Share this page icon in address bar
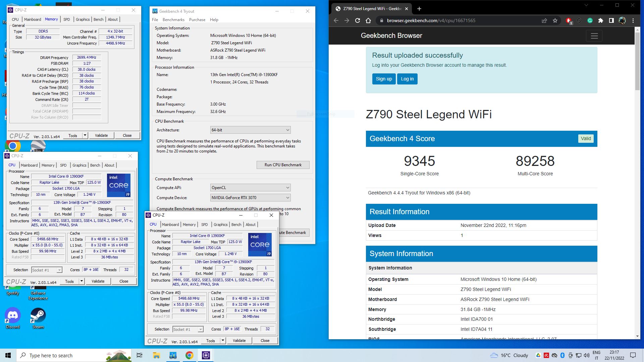The height and width of the screenshot is (362, 644). 544,20
